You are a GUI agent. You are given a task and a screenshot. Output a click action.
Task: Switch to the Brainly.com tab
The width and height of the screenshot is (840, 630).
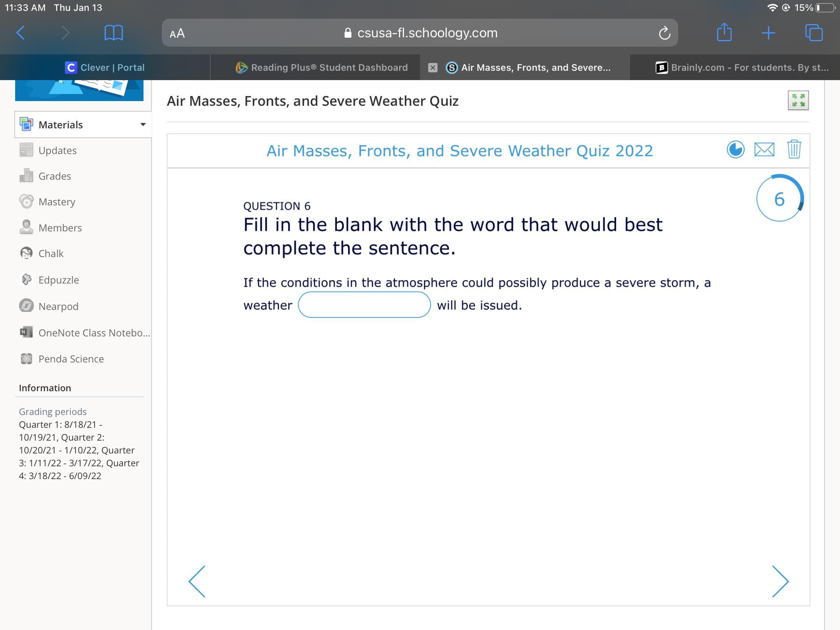[742, 68]
